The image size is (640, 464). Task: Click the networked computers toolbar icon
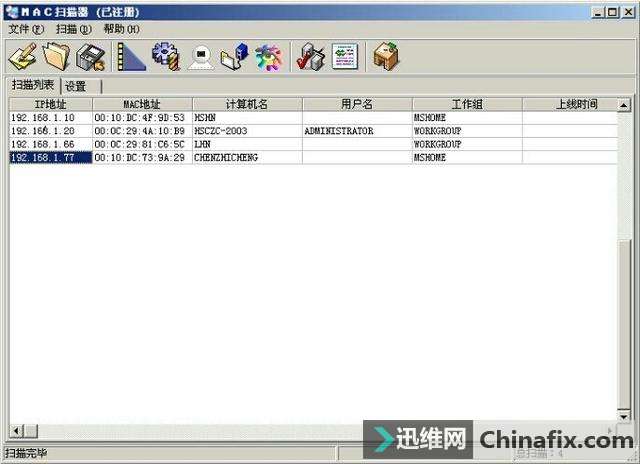click(x=235, y=56)
